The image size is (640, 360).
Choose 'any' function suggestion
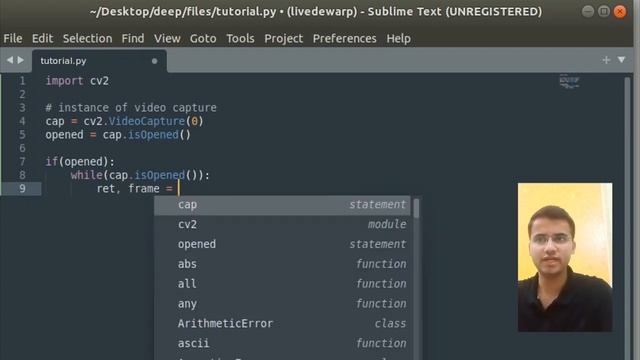[x=282, y=304]
